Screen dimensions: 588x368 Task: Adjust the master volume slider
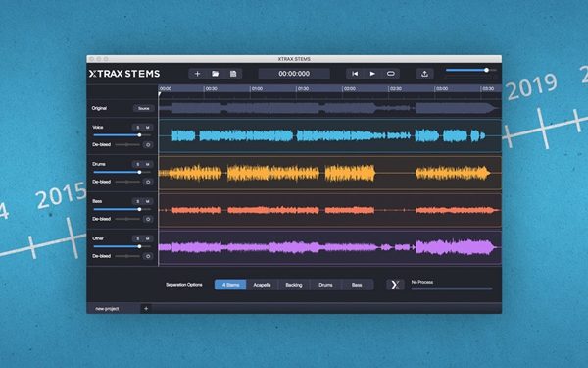tap(471, 70)
